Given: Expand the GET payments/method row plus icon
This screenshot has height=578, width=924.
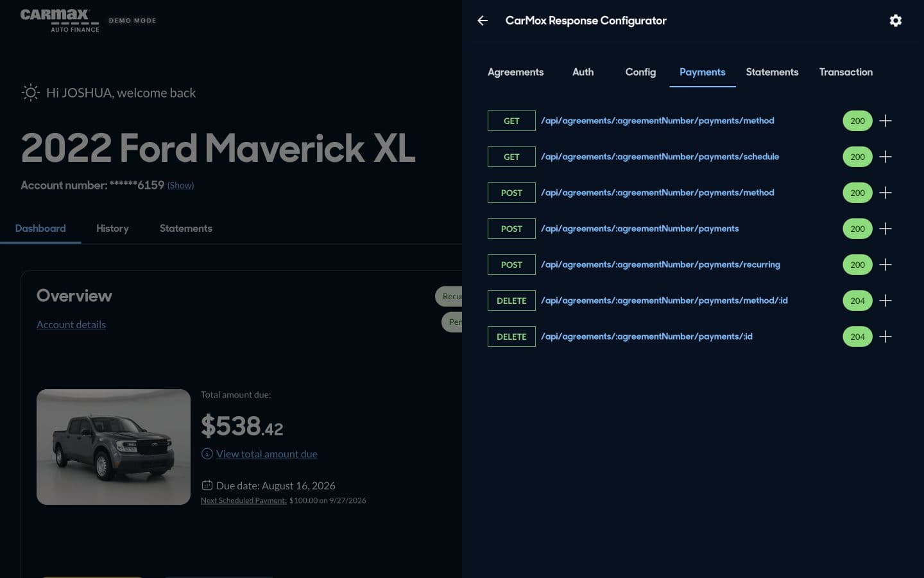Looking at the screenshot, I should coord(886,121).
